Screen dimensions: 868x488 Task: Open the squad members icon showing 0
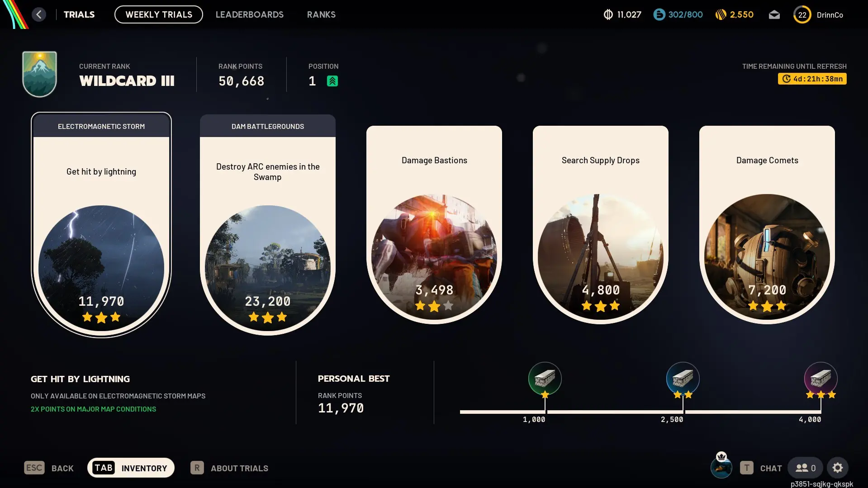805,468
